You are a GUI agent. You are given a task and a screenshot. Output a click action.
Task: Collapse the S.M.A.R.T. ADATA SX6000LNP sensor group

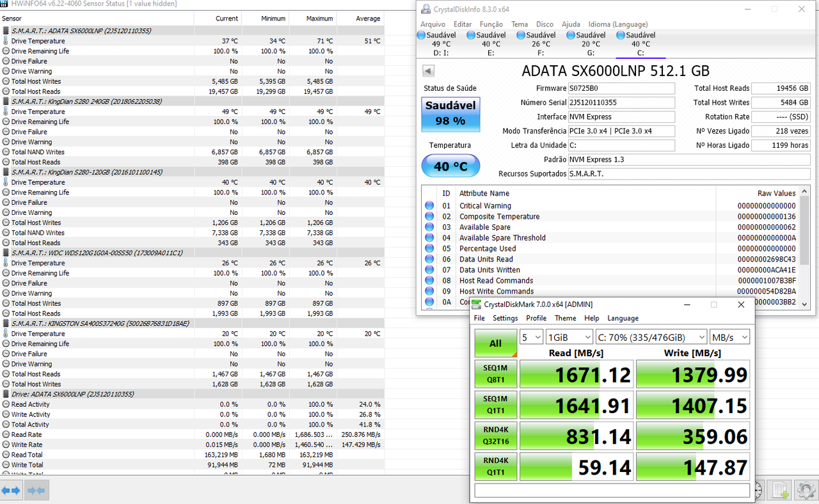coord(6,31)
